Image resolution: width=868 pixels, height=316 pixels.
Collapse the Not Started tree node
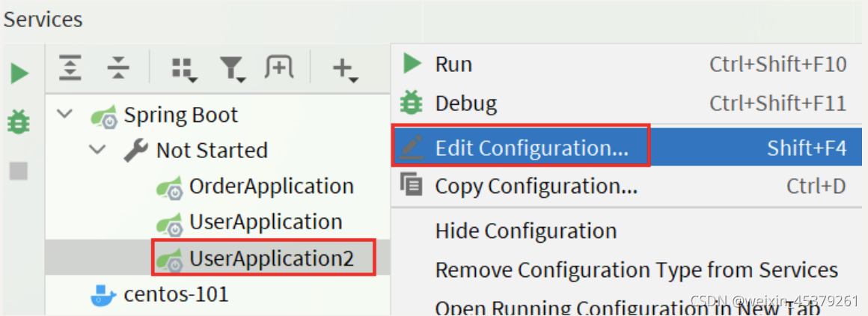pyautogui.click(x=97, y=150)
